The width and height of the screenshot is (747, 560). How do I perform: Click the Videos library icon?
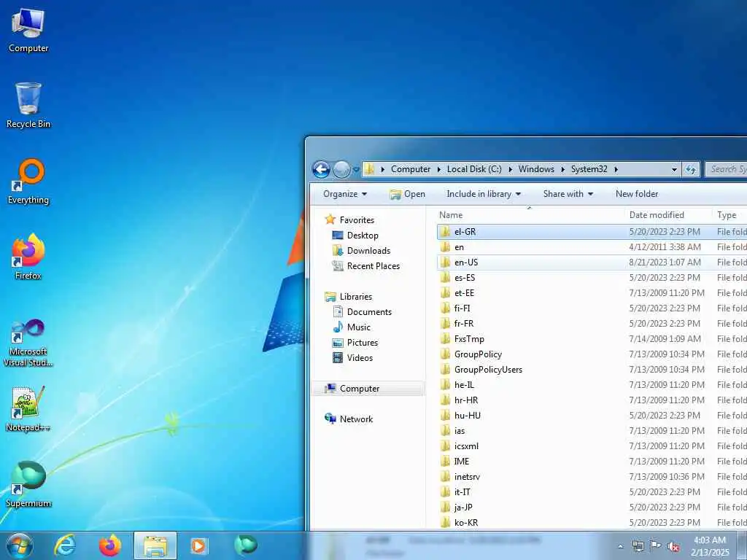coord(338,357)
